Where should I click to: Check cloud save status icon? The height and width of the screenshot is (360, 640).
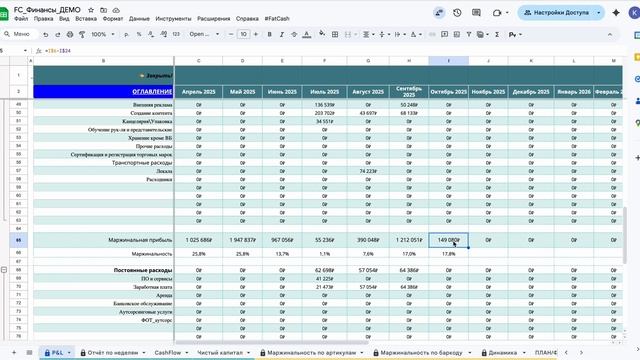[x=116, y=10]
